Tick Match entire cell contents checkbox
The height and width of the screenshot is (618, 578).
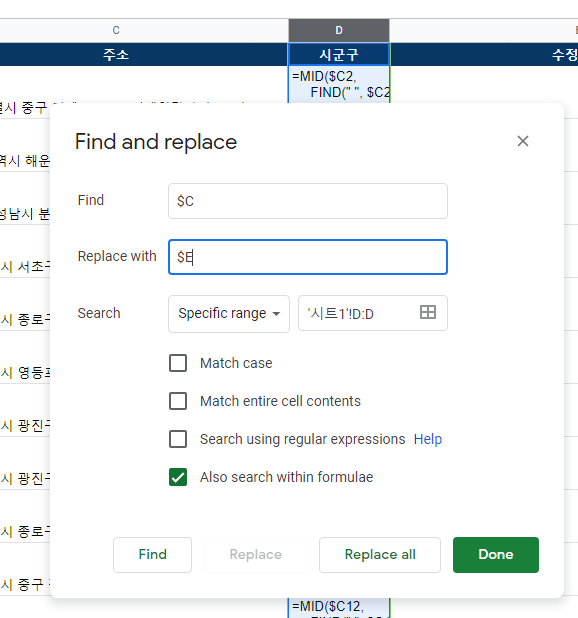click(x=178, y=401)
